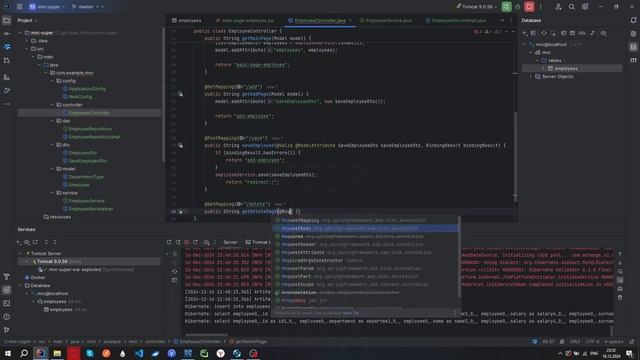
Task: Open the Project view selector dropdown
Action: (27, 20)
